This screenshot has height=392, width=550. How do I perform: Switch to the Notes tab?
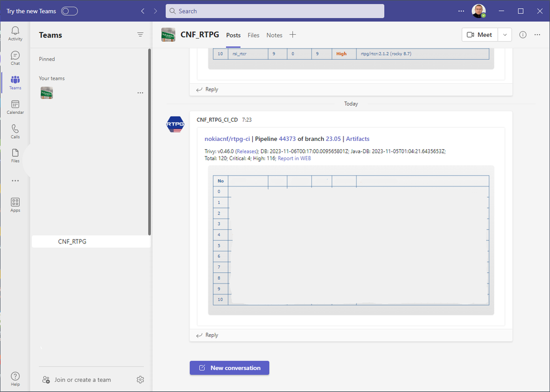click(x=274, y=35)
